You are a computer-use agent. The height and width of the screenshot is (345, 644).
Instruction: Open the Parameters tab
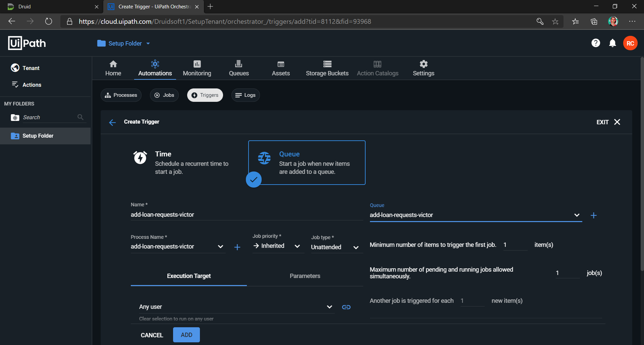point(305,276)
